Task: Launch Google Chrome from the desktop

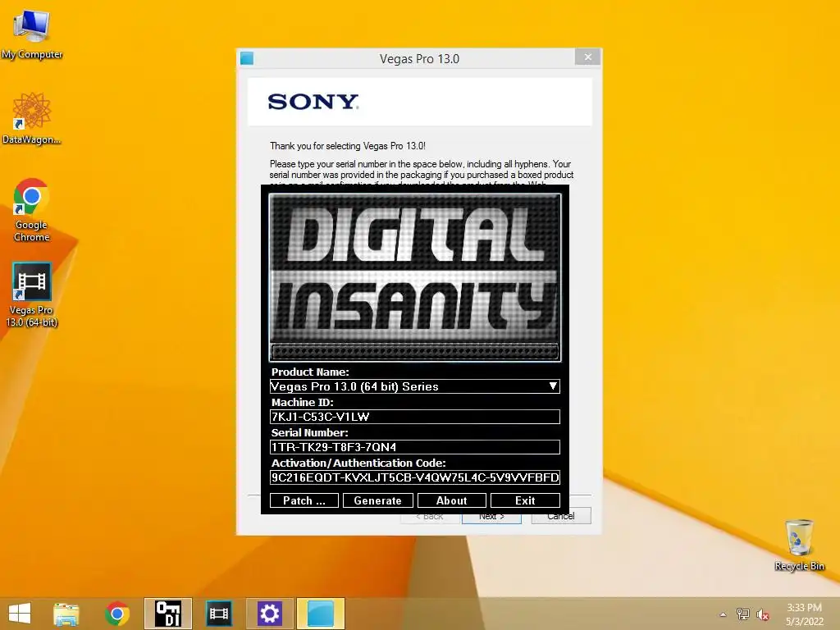Action: click(x=32, y=210)
